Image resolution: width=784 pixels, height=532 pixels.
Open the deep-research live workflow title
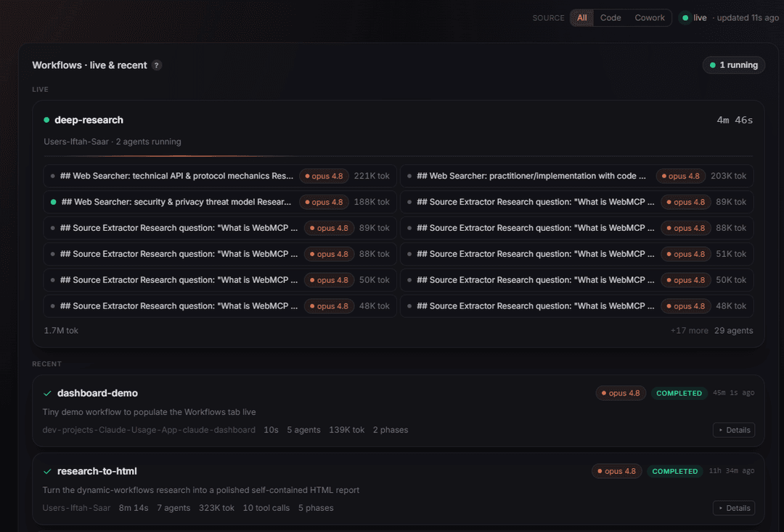pos(89,120)
